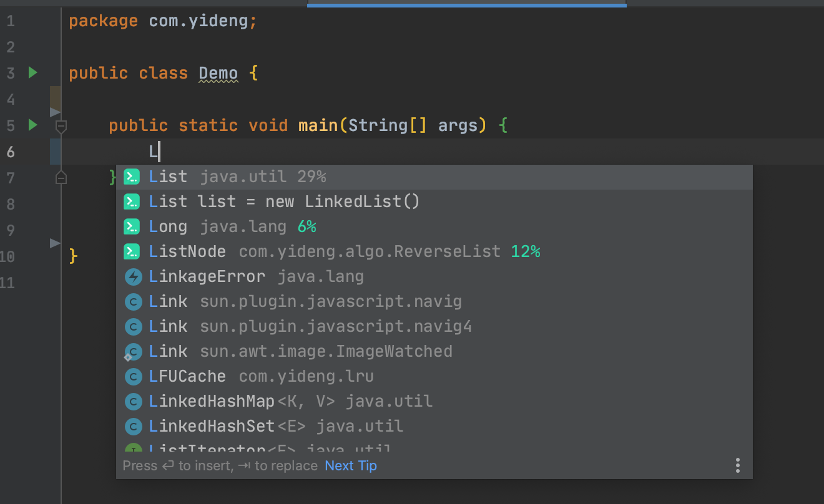Run the Demo class via green gutter arrow
The height and width of the screenshot is (504, 824).
coord(32,72)
